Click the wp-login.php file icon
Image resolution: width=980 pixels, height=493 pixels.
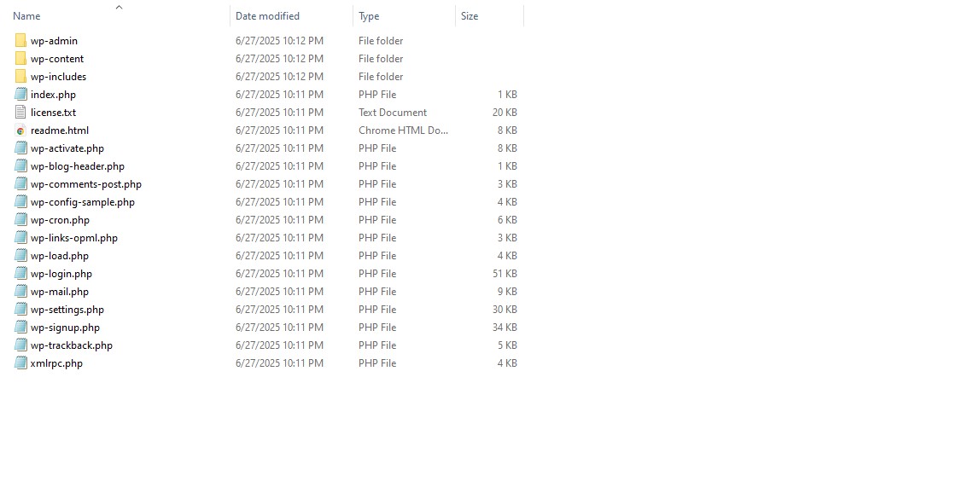point(20,274)
